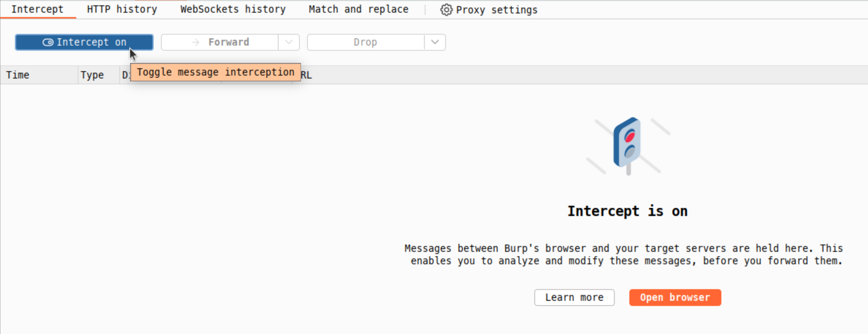Viewport: 868px width, 334px height.
Task: Open the Match and replace tab
Action: coord(359,9)
